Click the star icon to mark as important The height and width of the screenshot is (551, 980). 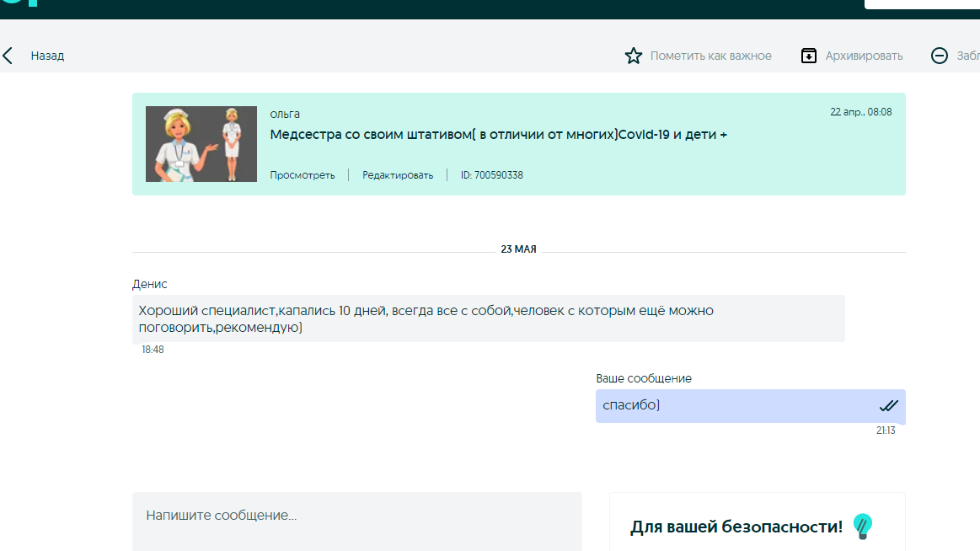[x=633, y=56]
